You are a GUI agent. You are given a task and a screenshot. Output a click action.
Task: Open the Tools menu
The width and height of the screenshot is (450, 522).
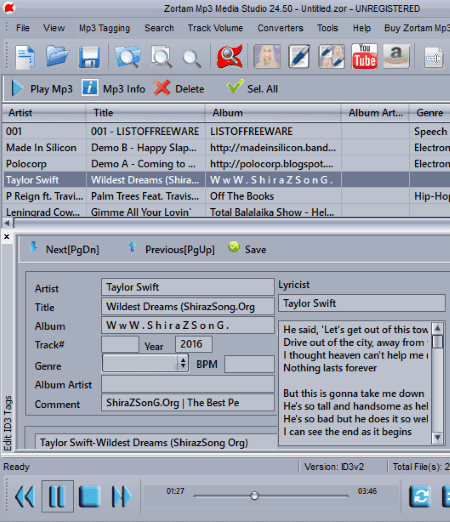[327, 28]
